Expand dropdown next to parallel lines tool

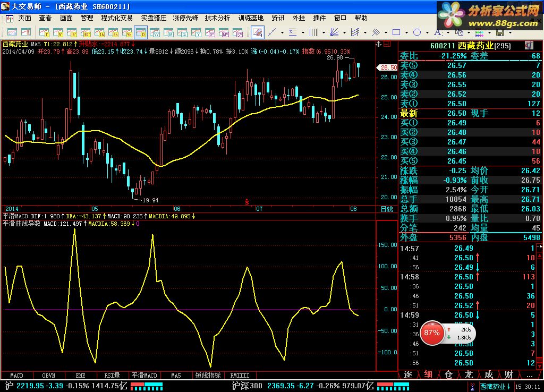[386, 32]
